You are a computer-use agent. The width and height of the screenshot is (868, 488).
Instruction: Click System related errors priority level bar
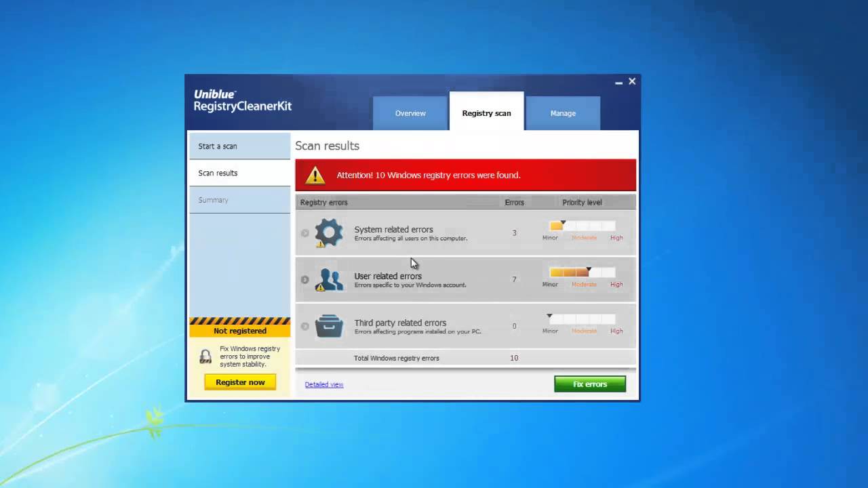pos(582,226)
